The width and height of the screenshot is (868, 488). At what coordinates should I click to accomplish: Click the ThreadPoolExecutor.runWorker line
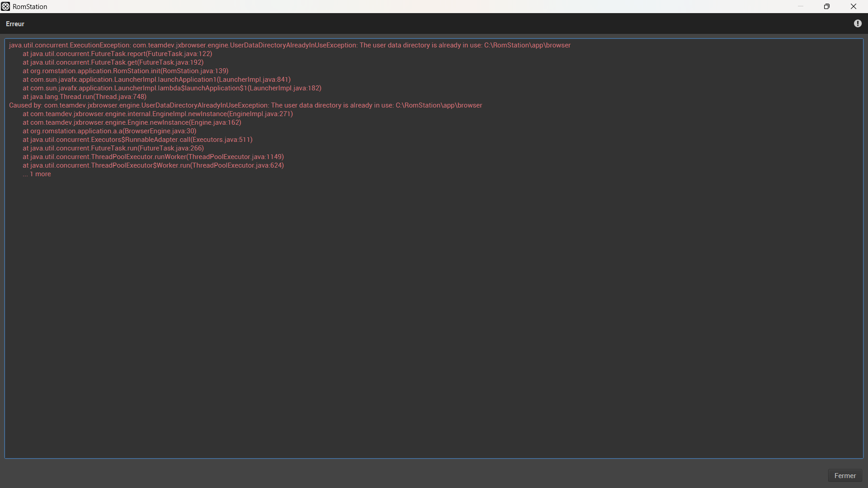tap(153, 157)
